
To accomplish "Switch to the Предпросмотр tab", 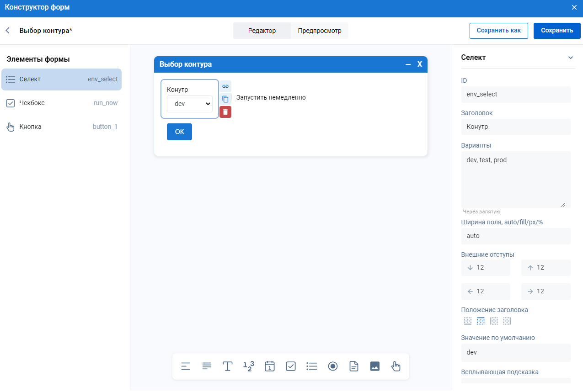I will point(320,31).
